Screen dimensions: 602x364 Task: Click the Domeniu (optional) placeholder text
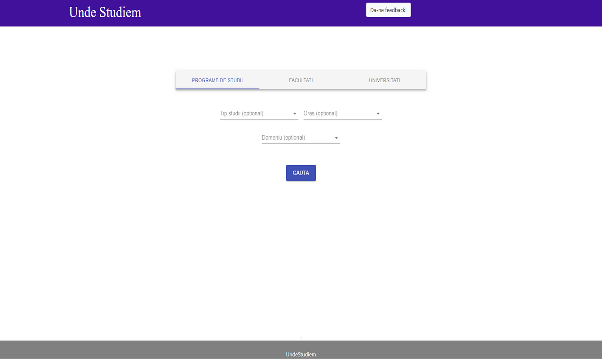283,138
